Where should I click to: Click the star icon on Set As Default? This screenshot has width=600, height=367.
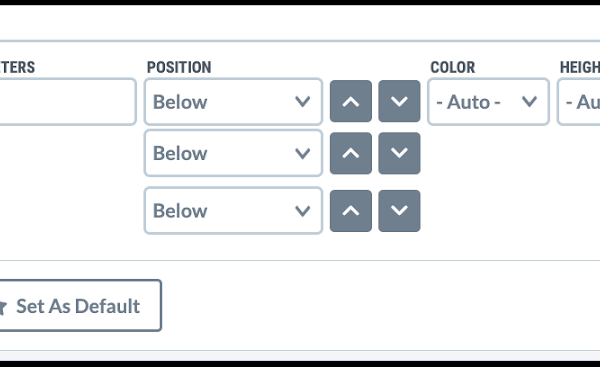coord(3,307)
